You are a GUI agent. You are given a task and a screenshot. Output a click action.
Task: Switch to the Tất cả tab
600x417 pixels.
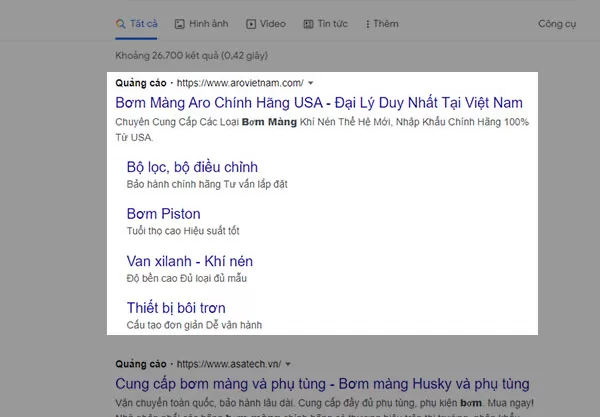coord(136,24)
